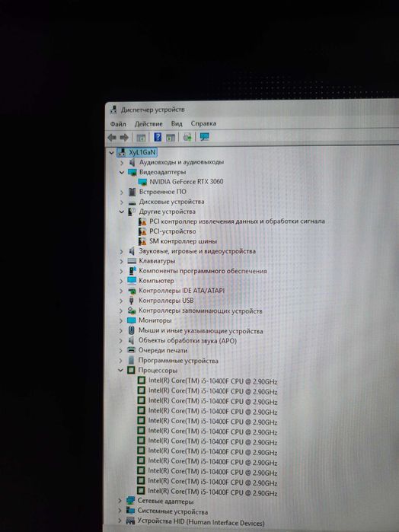Expand Аудиовходы и аудиовыходы category
This screenshot has height=532, width=399.
122,163
